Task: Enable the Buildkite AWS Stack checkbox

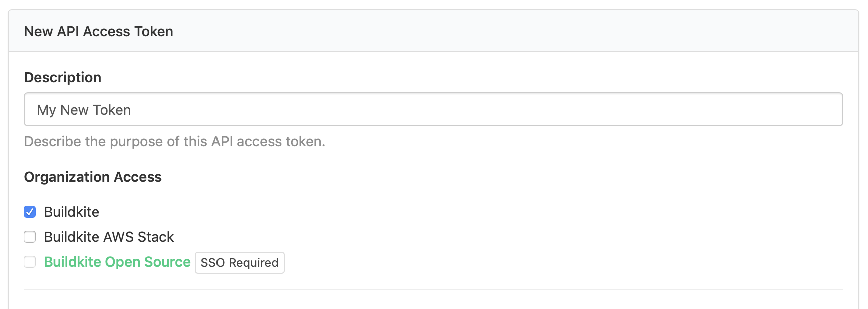Action: click(x=30, y=237)
